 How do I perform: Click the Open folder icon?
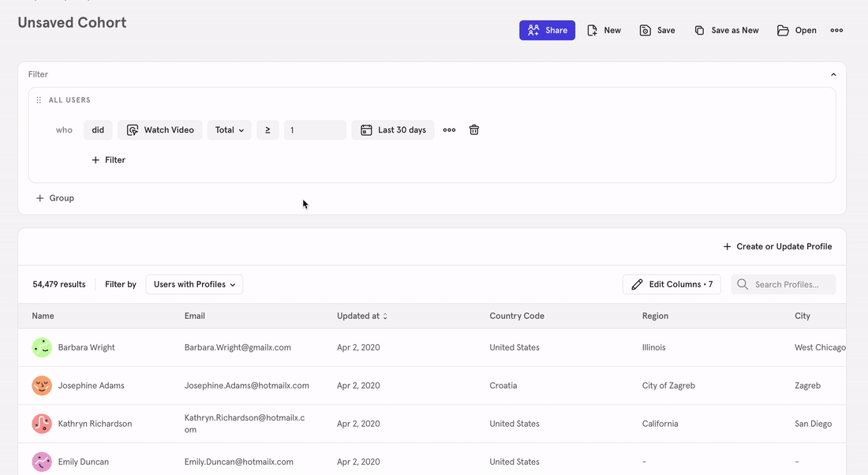tap(781, 30)
